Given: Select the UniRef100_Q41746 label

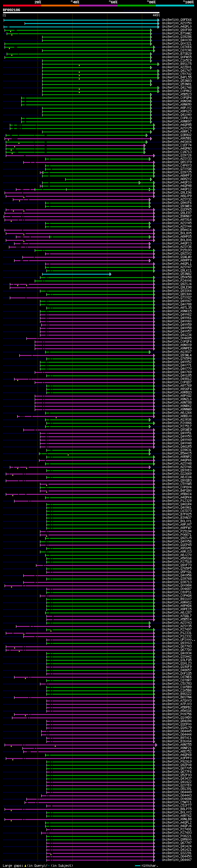Looking at the screenshot, I should coord(176,88).
